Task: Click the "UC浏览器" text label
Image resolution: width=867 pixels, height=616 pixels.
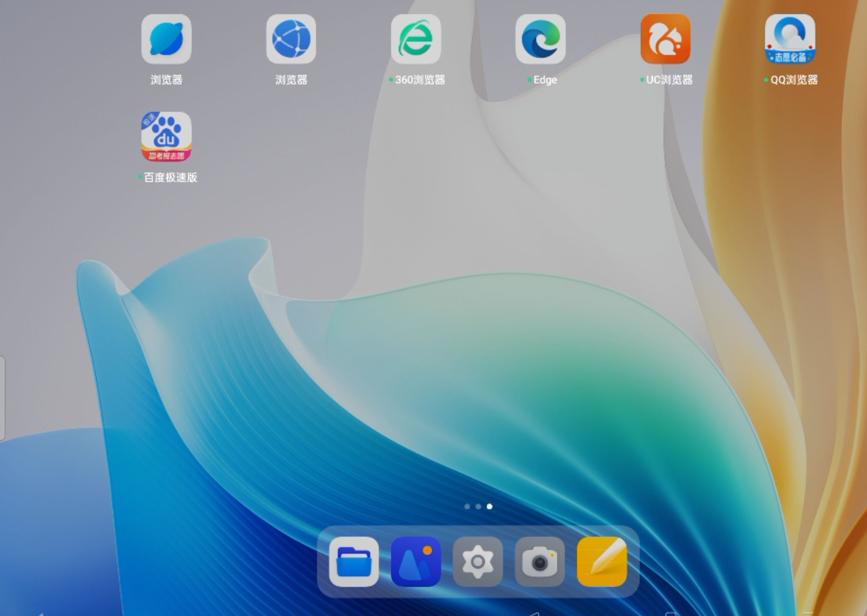Action: tap(669, 80)
